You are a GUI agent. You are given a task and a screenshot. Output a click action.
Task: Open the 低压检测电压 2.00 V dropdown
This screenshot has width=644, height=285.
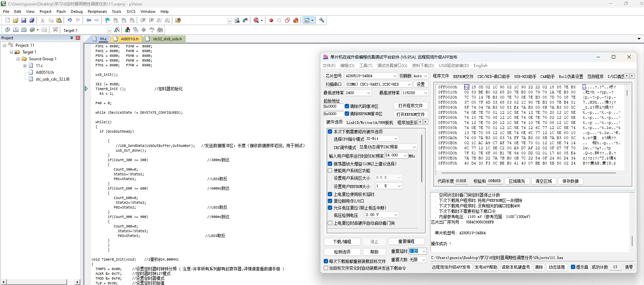click(x=382, y=215)
